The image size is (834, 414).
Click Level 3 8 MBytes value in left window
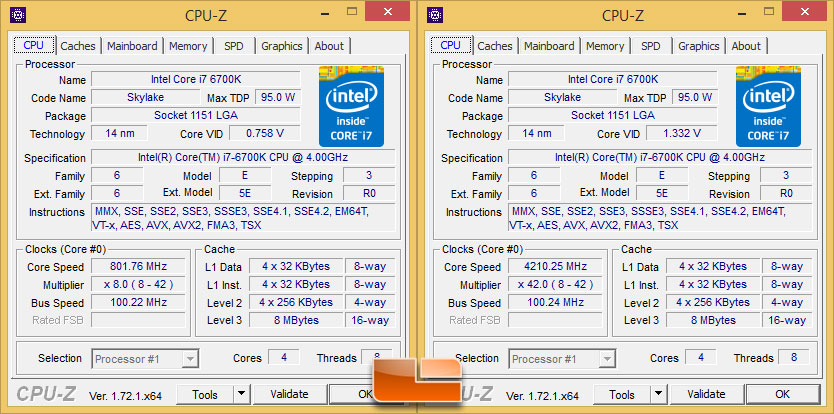[x=296, y=320]
